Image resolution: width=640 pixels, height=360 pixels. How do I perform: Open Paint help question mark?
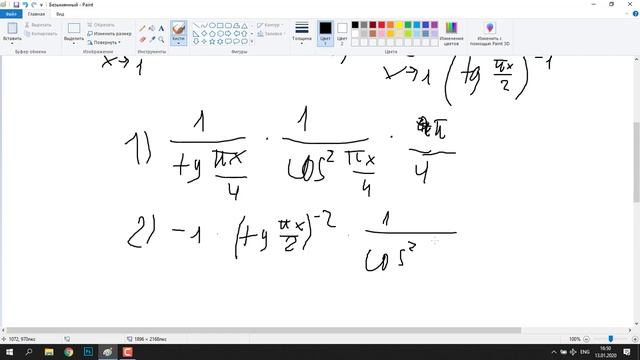tap(635, 14)
